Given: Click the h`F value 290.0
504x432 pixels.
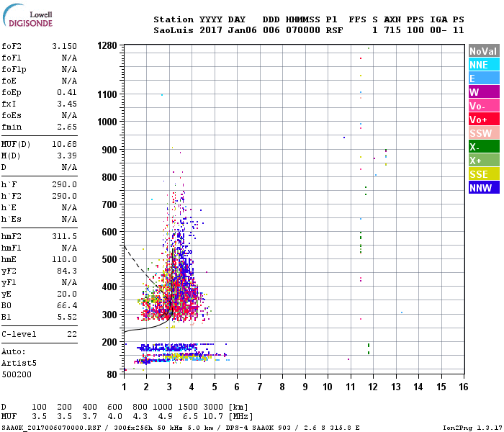Looking at the screenshot, I should coord(65,184).
